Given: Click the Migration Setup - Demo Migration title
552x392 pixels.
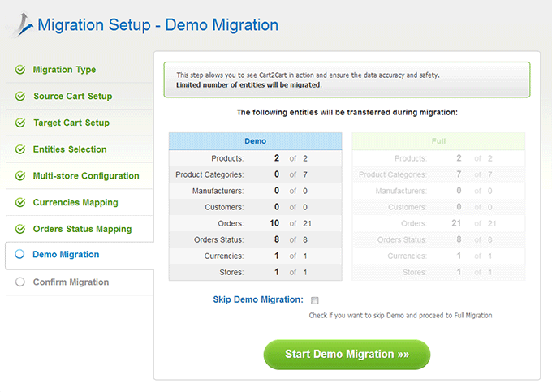Looking at the screenshot, I should (157, 25).
